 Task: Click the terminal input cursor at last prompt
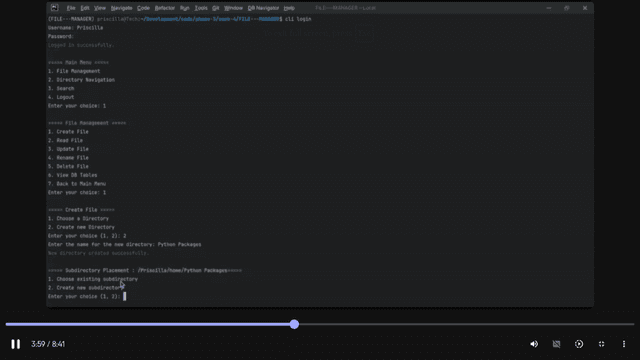click(x=124, y=296)
